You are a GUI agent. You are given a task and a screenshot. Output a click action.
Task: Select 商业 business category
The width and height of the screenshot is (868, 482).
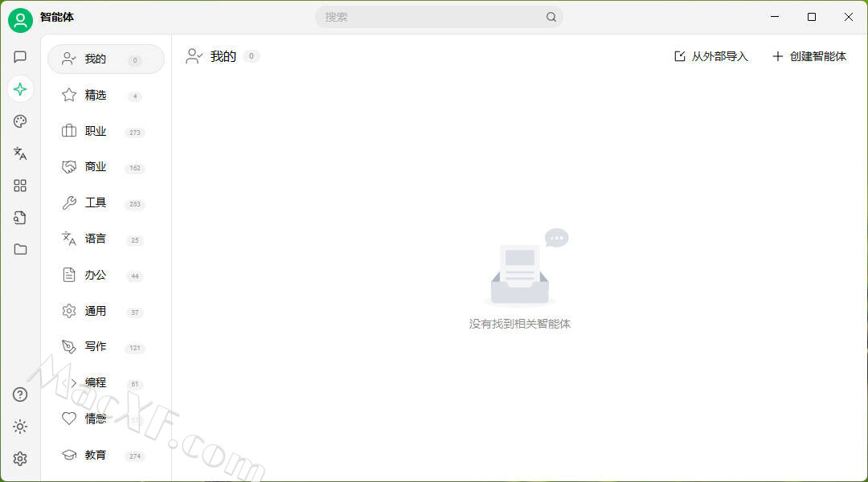tap(106, 167)
